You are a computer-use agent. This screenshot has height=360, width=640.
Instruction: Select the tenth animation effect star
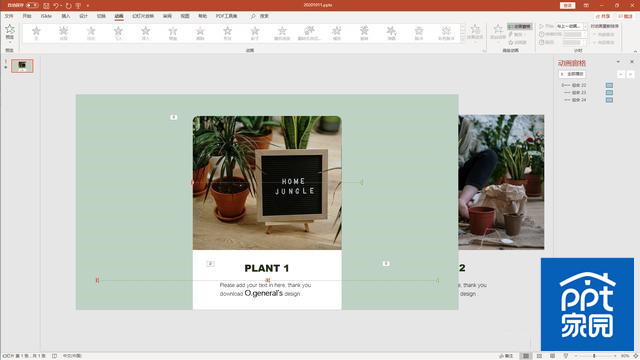tap(282, 33)
